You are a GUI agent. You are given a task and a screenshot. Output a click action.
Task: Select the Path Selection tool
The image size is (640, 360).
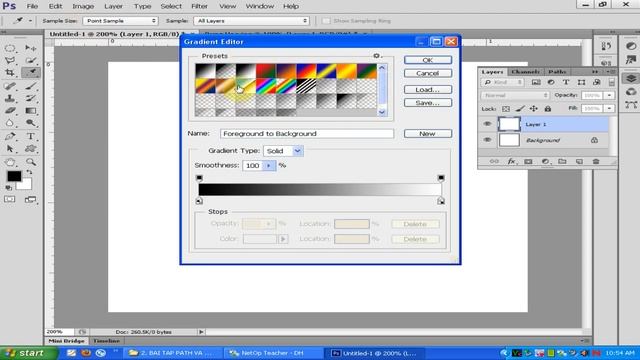[10, 149]
